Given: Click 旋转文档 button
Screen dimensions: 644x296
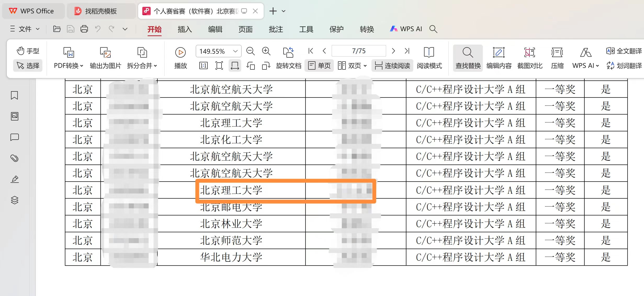Looking at the screenshot, I should pos(289,58).
